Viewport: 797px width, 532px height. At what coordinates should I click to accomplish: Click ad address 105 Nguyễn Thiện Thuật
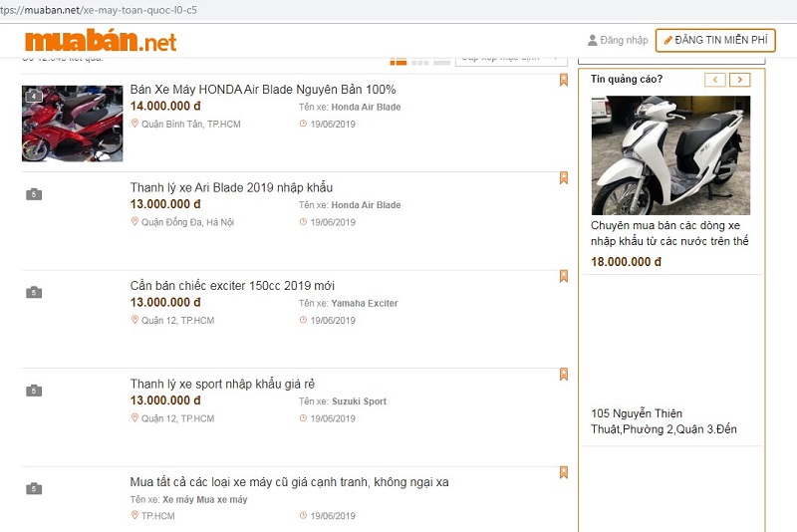(x=664, y=421)
